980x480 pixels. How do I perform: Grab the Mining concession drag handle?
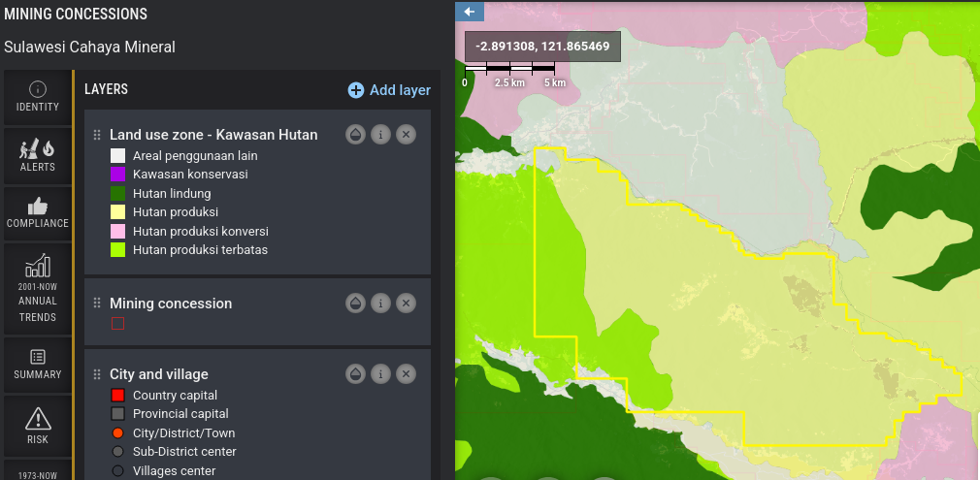97,304
